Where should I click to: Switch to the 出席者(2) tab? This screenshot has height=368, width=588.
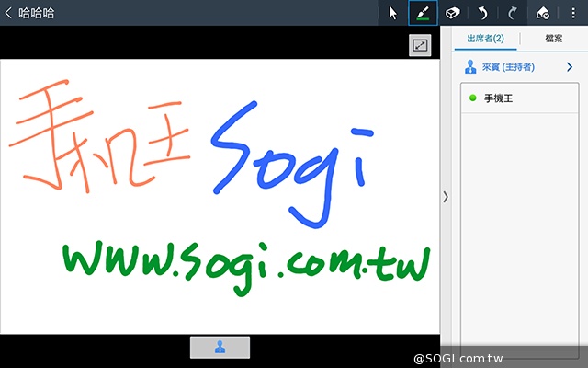click(485, 39)
